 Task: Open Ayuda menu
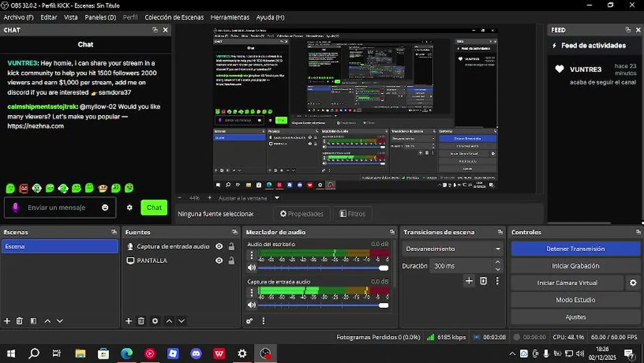click(270, 17)
